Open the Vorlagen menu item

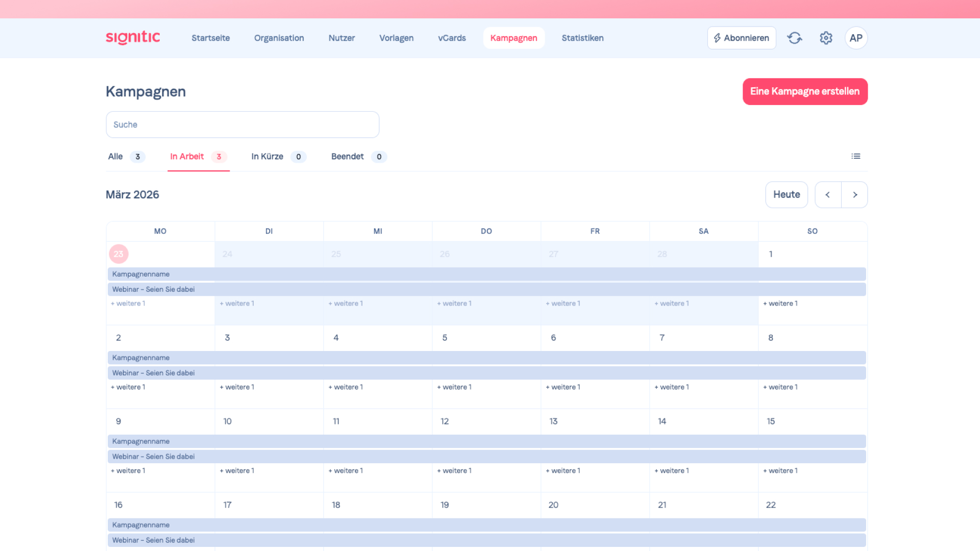(x=396, y=38)
